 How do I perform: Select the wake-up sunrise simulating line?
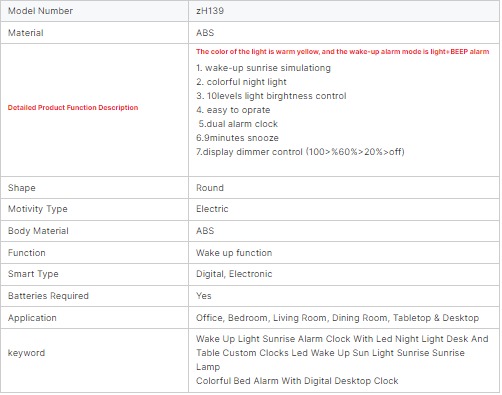pyautogui.click(x=263, y=68)
